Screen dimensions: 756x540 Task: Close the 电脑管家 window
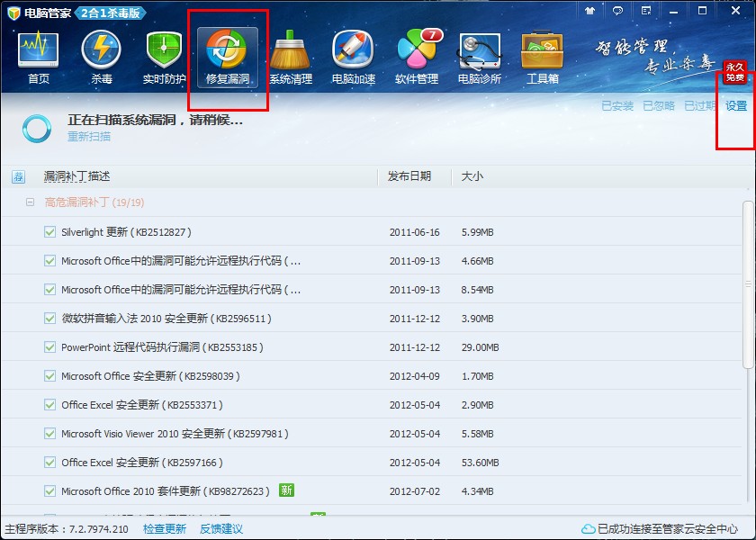pyautogui.click(x=735, y=11)
